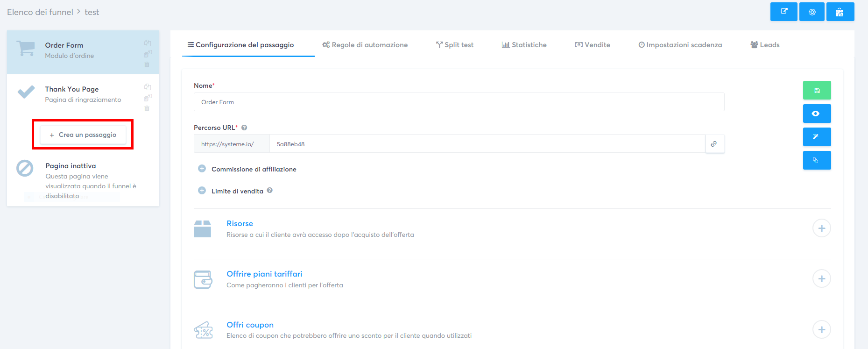Image resolution: width=868 pixels, height=349 pixels.
Task: Open funnel settings gear button
Action: coord(812,12)
